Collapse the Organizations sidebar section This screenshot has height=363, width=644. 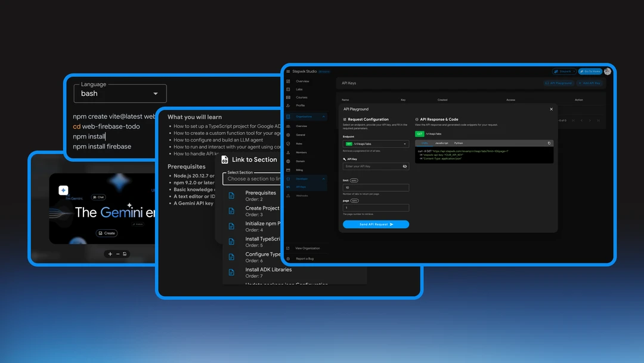324,117
